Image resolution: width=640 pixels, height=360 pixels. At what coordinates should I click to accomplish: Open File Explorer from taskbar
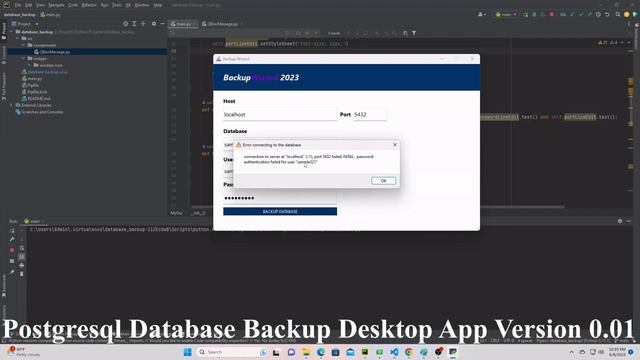pos(306,352)
